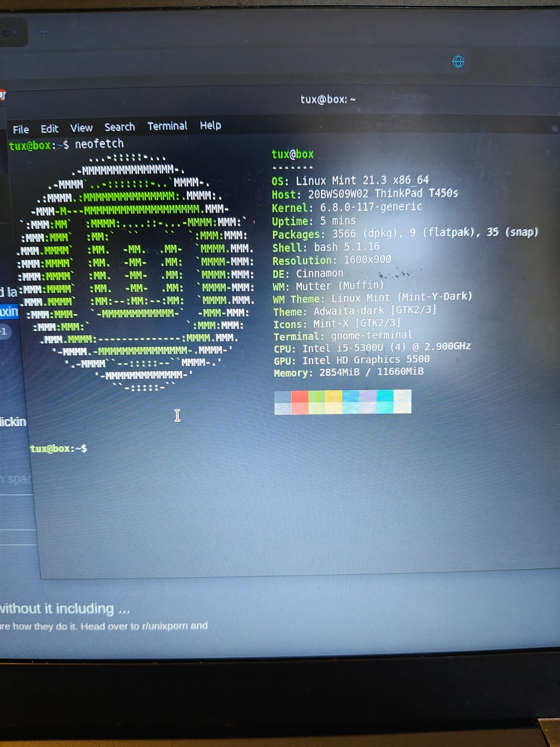Click the Resolution 1600x900 line
560x747 pixels.
point(331,260)
